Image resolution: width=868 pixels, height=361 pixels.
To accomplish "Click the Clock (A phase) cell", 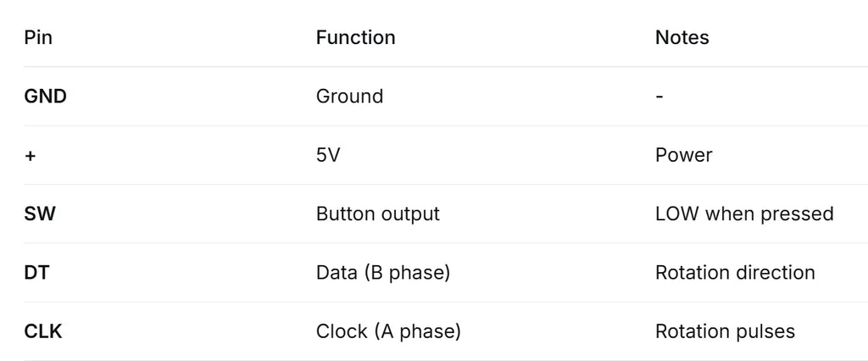I will coord(388,331).
